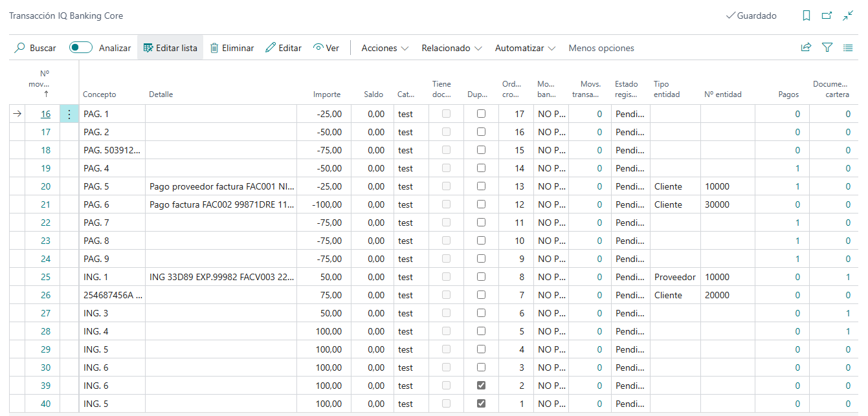Open the share page icon
This screenshot has height=416, width=868.
pos(806,47)
